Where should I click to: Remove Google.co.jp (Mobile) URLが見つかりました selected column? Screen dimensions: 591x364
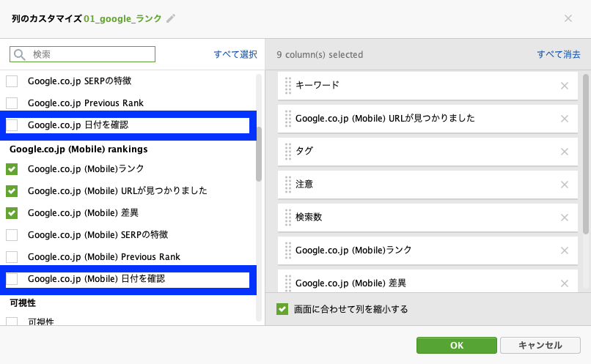pos(565,119)
